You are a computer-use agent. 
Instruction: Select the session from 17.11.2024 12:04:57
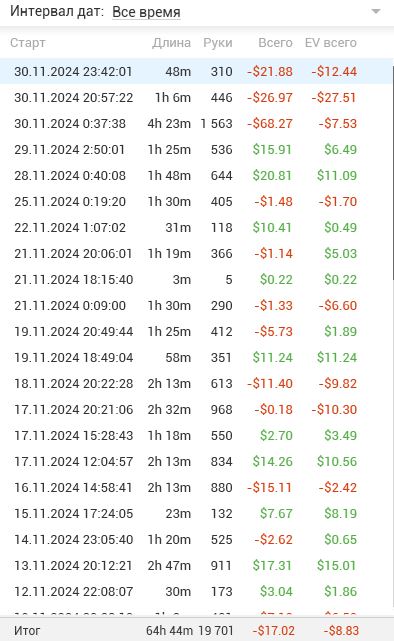pyautogui.click(x=196, y=462)
